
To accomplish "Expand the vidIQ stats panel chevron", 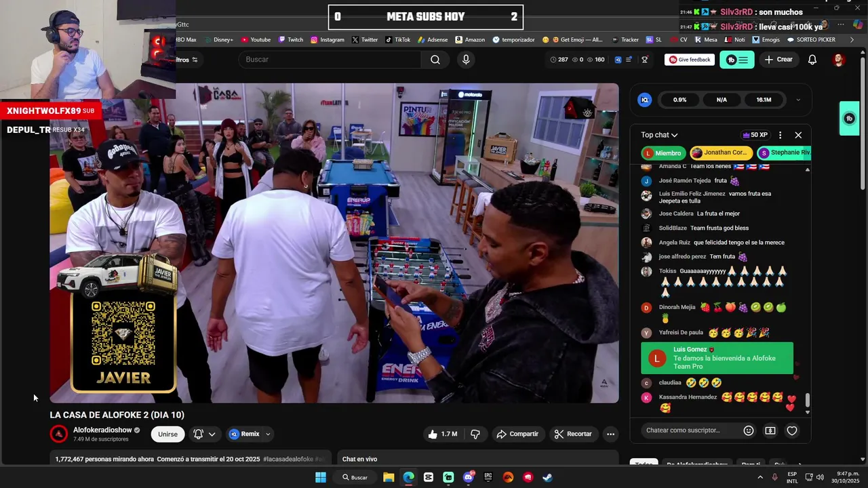I will pyautogui.click(x=798, y=100).
